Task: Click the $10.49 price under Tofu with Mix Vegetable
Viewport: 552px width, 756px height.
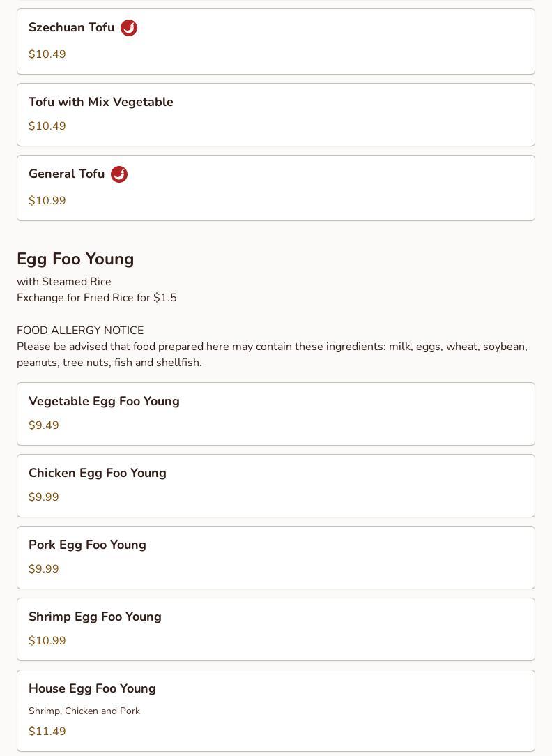Action: tap(47, 126)
